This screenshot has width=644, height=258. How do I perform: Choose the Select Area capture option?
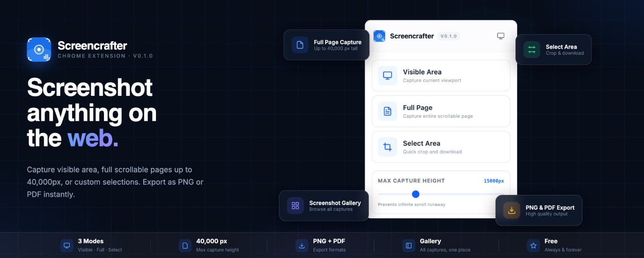[x=441, y=147]
